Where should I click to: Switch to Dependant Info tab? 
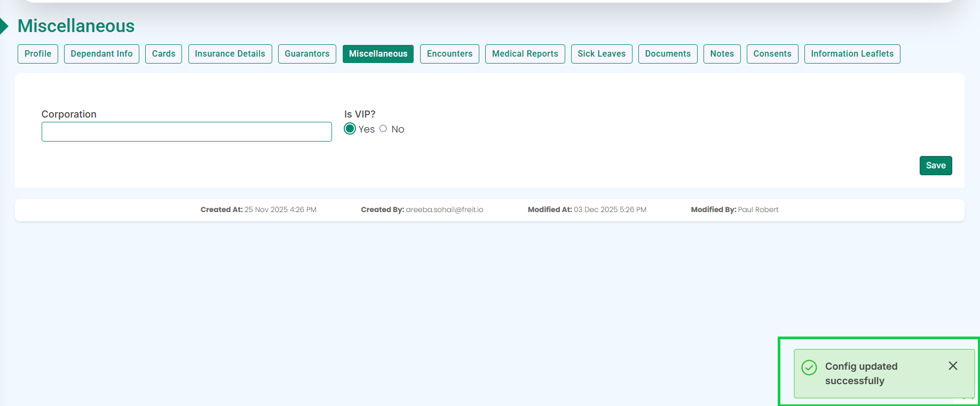(x=101, y=54)
